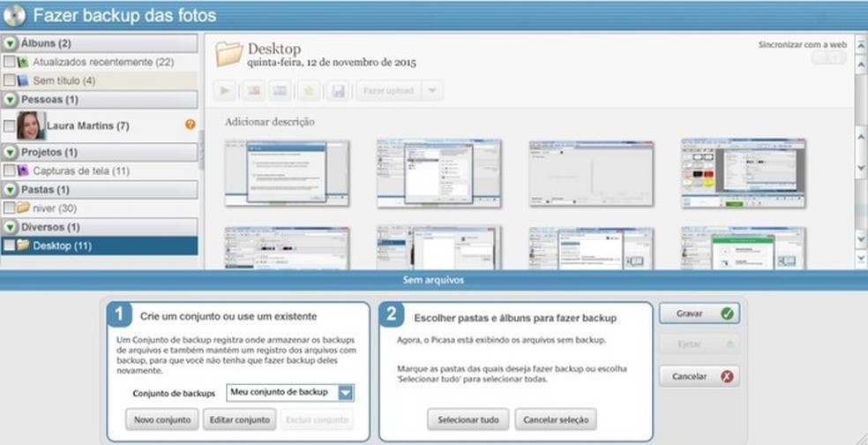Click the Atualizados recentemente album icon
Image resolution: width=868 pixels, height=445 pixels.
[x=23, y=62]
